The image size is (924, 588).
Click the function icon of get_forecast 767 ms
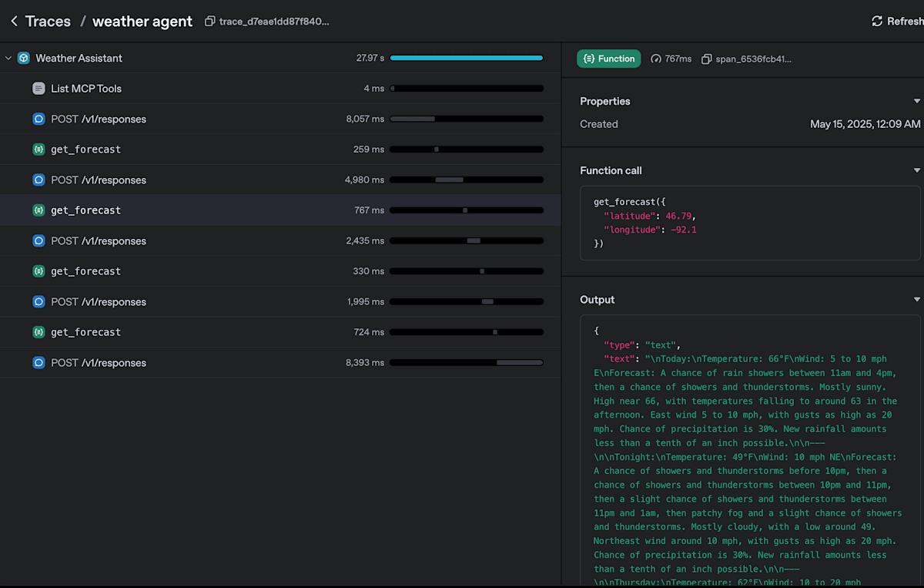click(38, 210)
